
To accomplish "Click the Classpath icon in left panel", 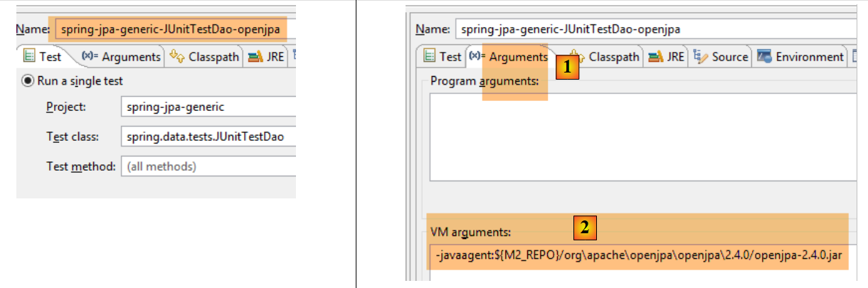I will 177,57.
